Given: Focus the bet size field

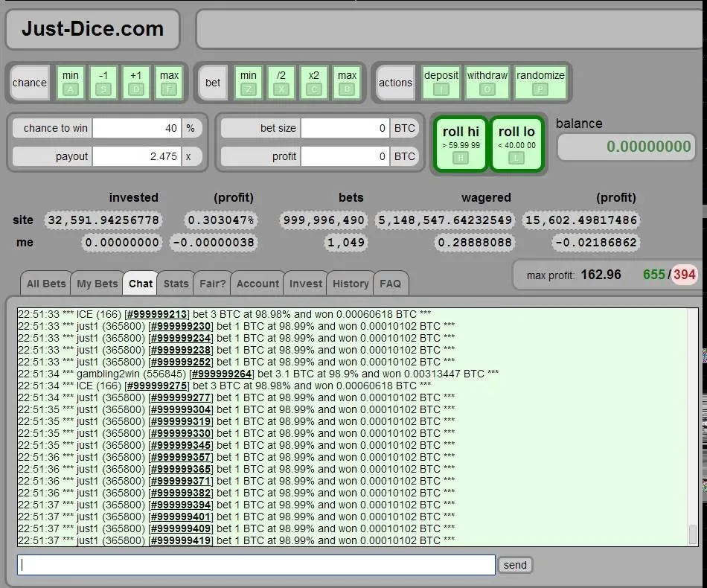Looking at the screenshot, I should click(x=345, y=128).
